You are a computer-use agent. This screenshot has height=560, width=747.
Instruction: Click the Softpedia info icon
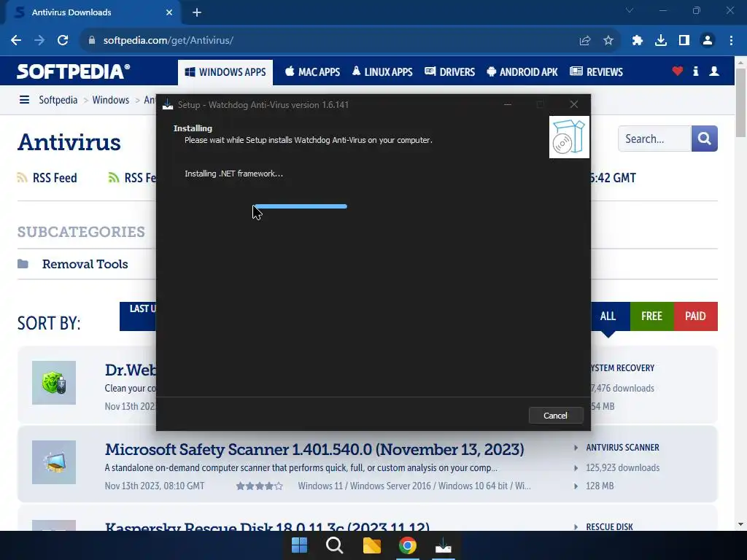pos(696,71)
